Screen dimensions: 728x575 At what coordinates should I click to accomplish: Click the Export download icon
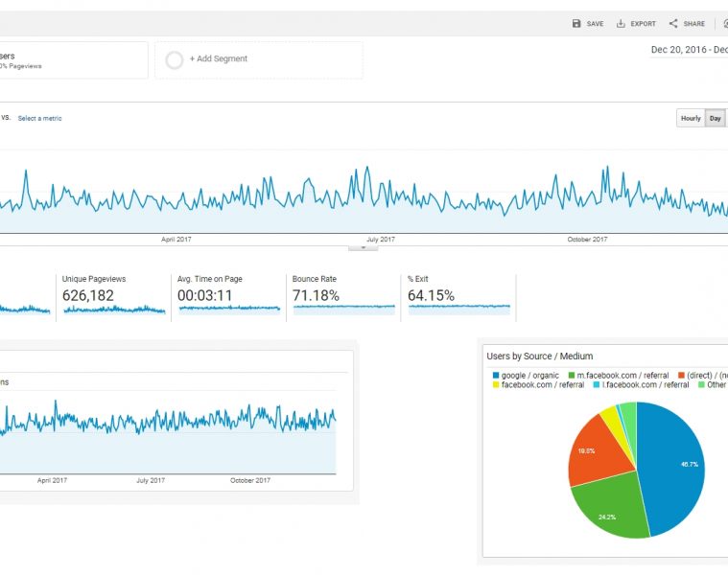[x=621, y=24]
